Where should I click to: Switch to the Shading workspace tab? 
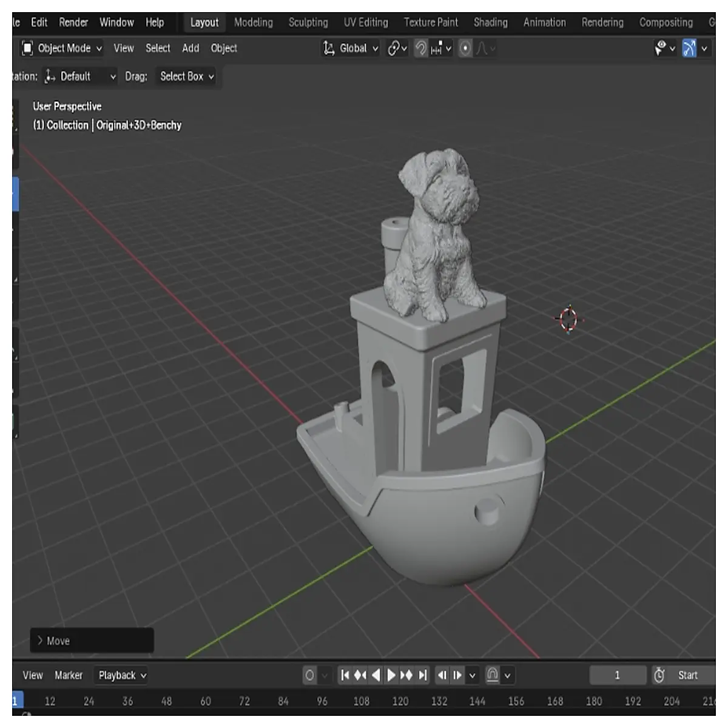[491, 22]
